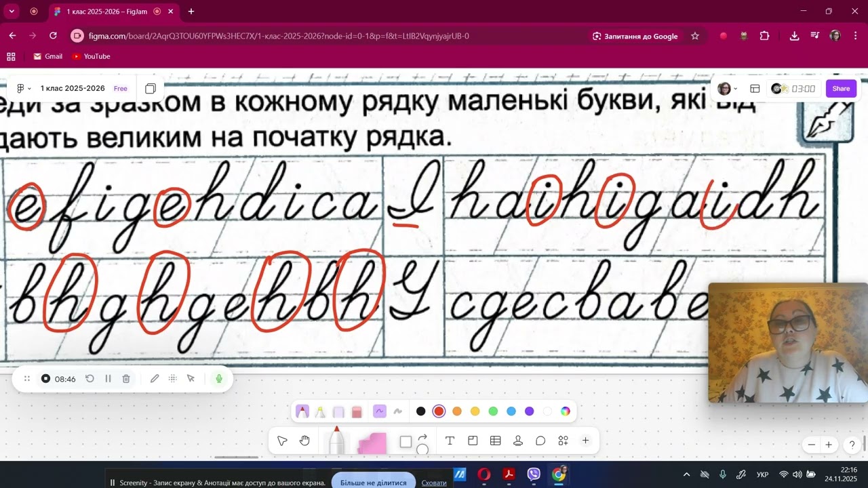
Task: Open the help question mark button
Action: (852, 445)
